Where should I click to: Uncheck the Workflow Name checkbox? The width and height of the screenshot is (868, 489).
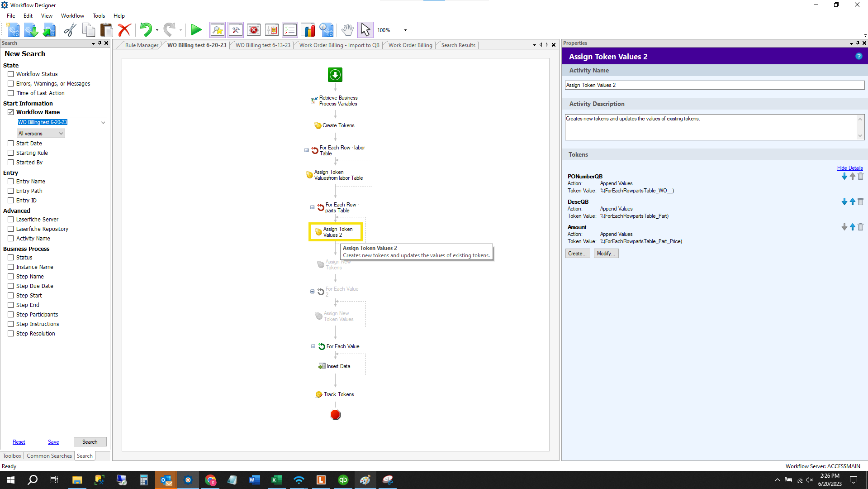(11, 112)
